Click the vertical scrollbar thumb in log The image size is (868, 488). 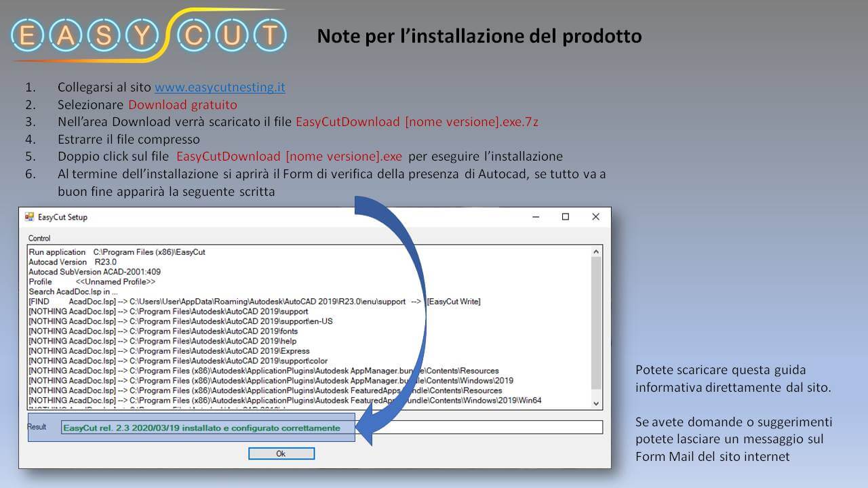(x=597, y=323)
